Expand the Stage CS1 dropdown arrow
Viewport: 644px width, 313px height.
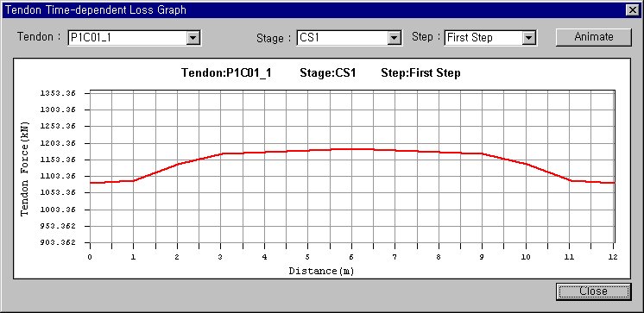[395, 38]
